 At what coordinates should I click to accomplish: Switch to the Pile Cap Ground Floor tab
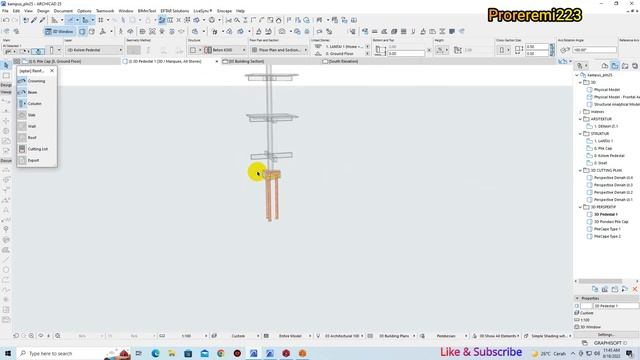tap(67, 61)
